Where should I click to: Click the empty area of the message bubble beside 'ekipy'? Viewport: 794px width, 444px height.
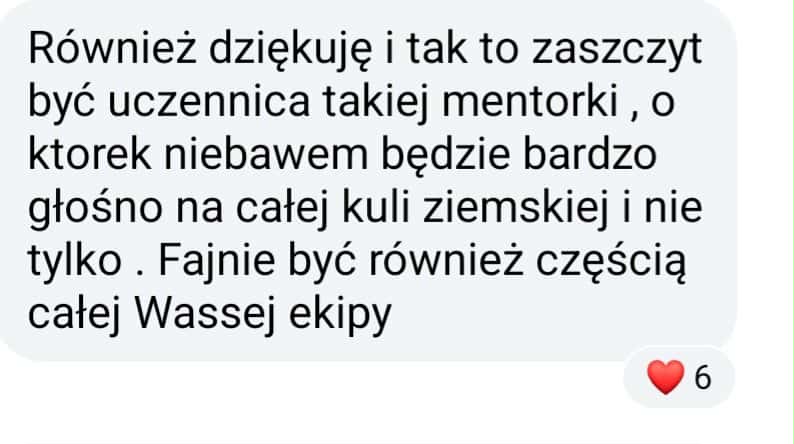557,316
